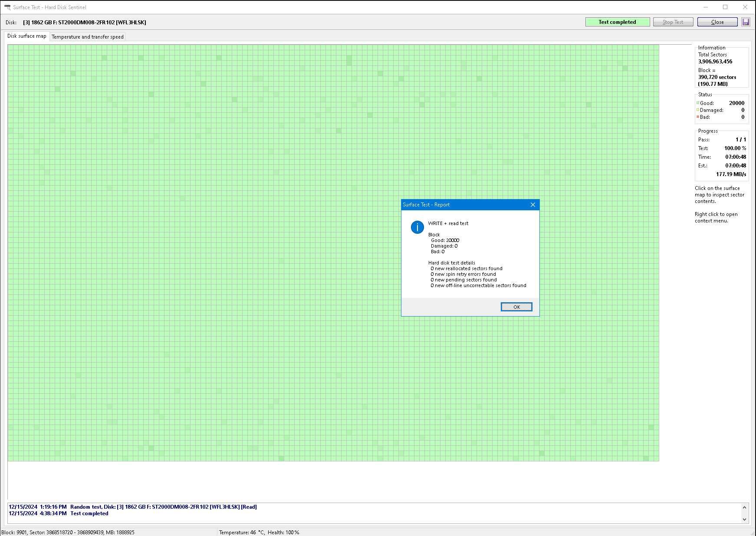Click '0 new spin retry errors found' line

click(463, 274)
